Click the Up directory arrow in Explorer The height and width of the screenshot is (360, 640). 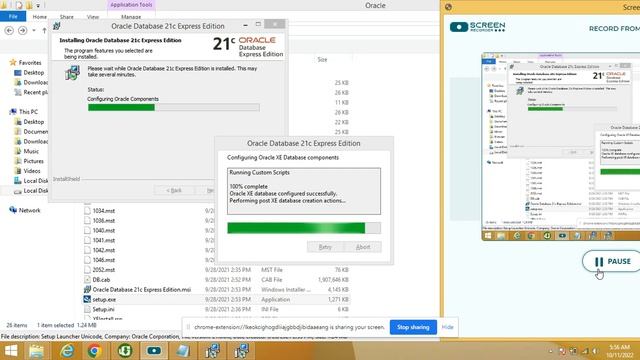click(x=44, y=31)
